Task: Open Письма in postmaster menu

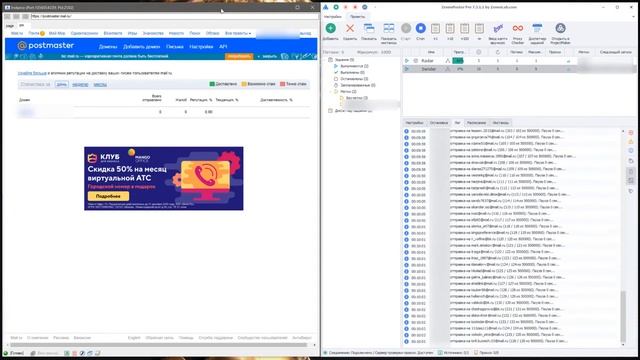Action: coord(175,47)
